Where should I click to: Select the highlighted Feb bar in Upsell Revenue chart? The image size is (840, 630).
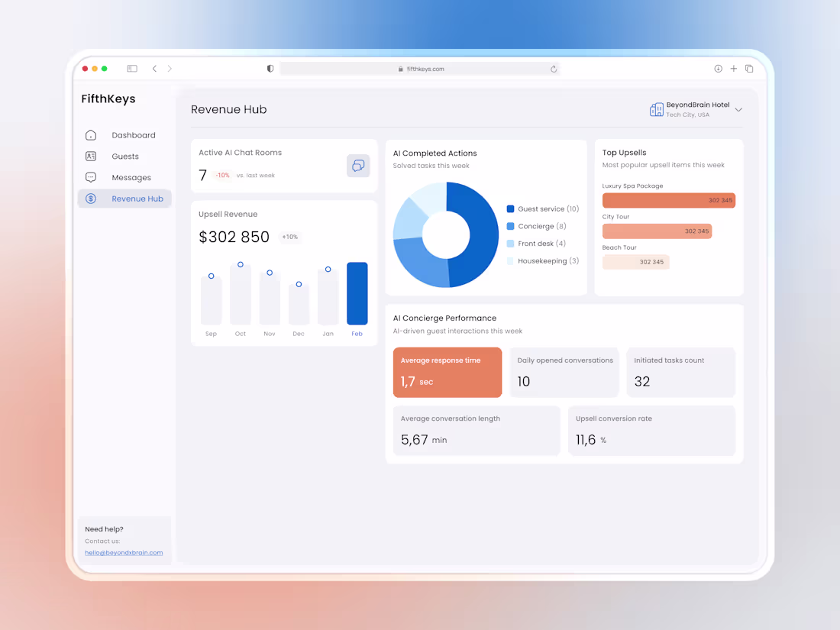(x=357, y=293)
